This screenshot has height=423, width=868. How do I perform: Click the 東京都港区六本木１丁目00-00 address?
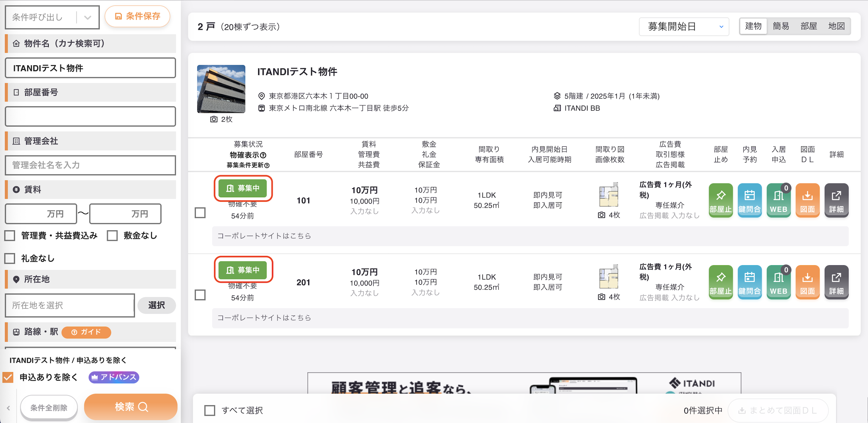[318, 96]
